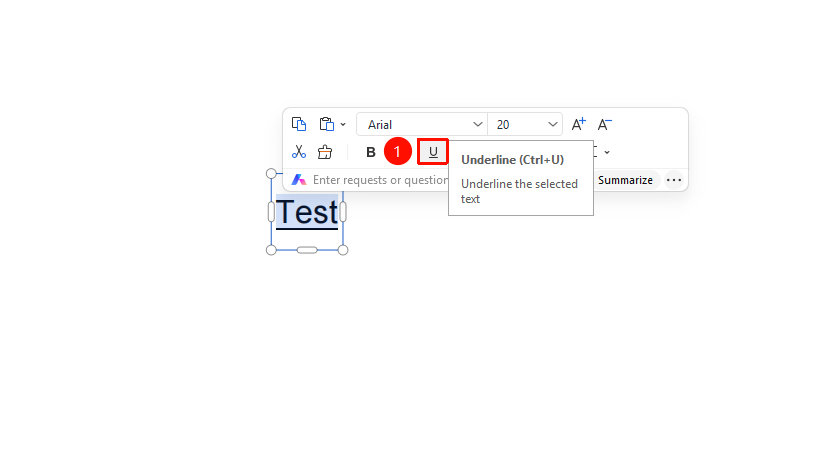Screen dimensions: 831x462
Task: Decrease font size with the A- icon
Action: (604, 124)
